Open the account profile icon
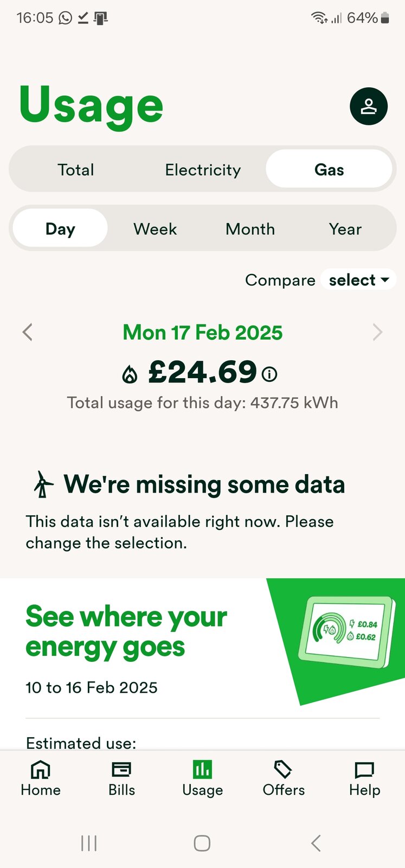The width and height of the screenshot is (405, 868). pyautogui.click(x=369, y=106)
